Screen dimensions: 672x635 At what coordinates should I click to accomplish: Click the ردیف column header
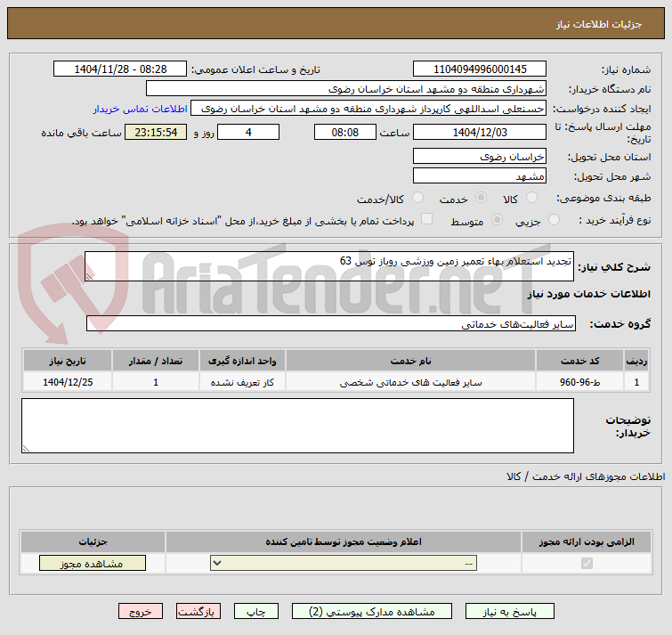636,361
